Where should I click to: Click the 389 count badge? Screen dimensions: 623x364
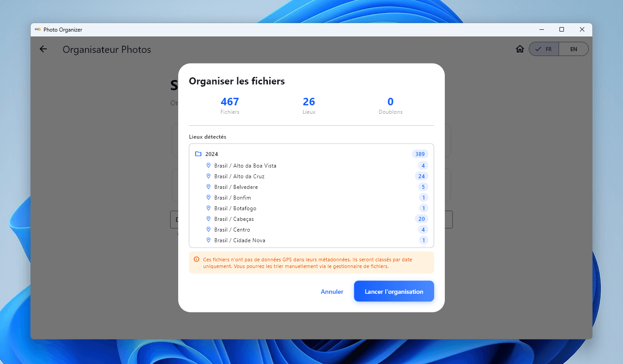click(x=419, y=154)
